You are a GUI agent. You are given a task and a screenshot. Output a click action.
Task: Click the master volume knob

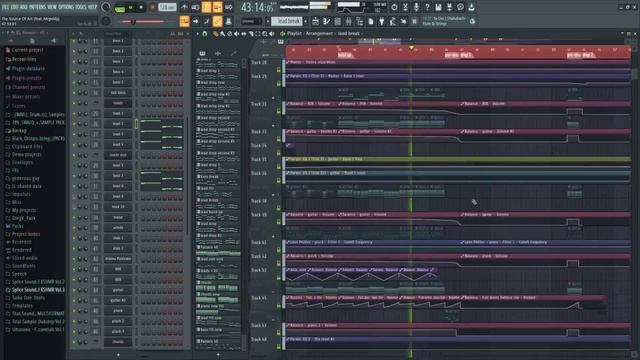pyautogui.click(x=106, y=7)
